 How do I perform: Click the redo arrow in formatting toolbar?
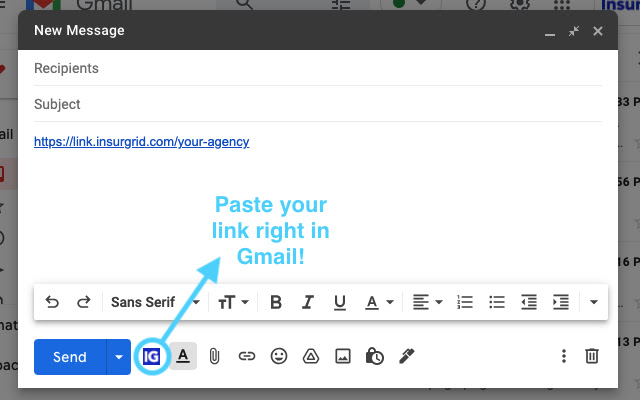click(x=84, y=302)
